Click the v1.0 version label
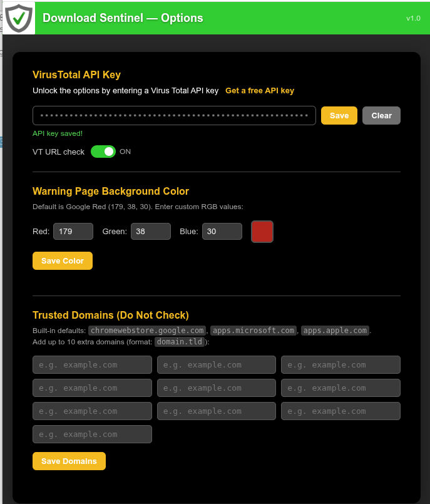The image size is (430, 504). pyautogui.click(x=413, y=18)
